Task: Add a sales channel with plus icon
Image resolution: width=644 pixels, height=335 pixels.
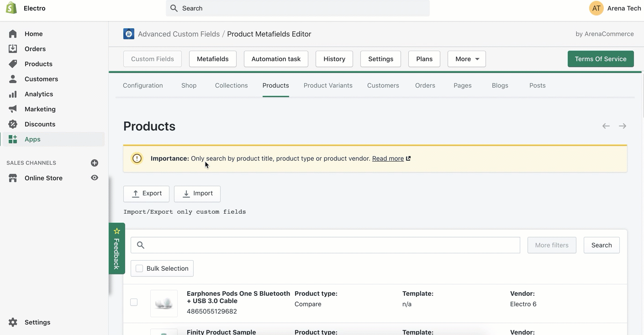Action: (x=95, y=163)
